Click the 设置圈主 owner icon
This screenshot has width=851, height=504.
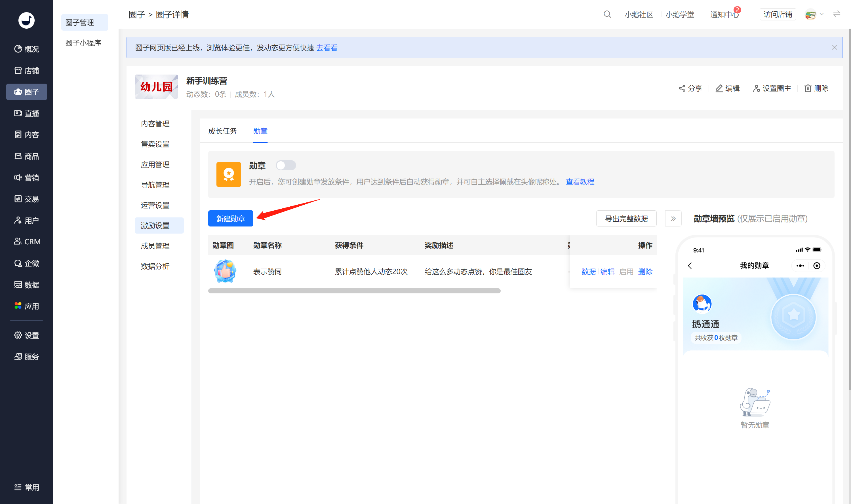(x=756, y=88)
